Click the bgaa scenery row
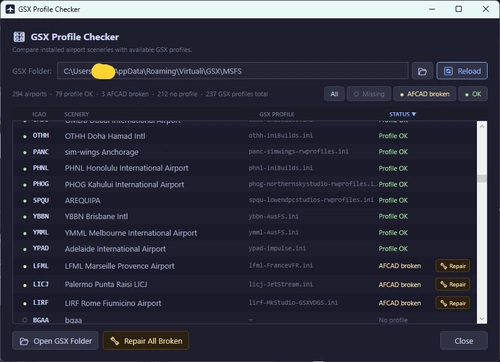This screenshot has width=500, height=362. (245, 319)
